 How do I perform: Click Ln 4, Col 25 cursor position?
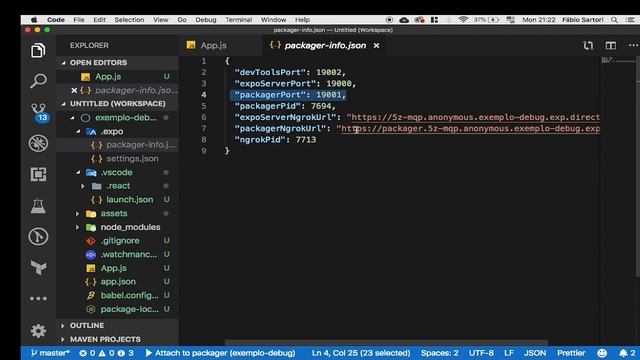coord(361,353)
